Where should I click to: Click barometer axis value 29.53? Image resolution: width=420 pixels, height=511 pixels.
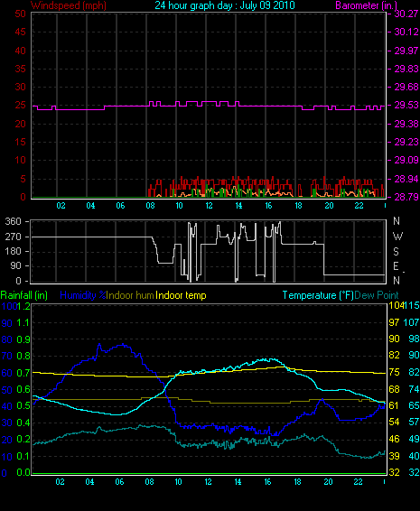[406, 106]
